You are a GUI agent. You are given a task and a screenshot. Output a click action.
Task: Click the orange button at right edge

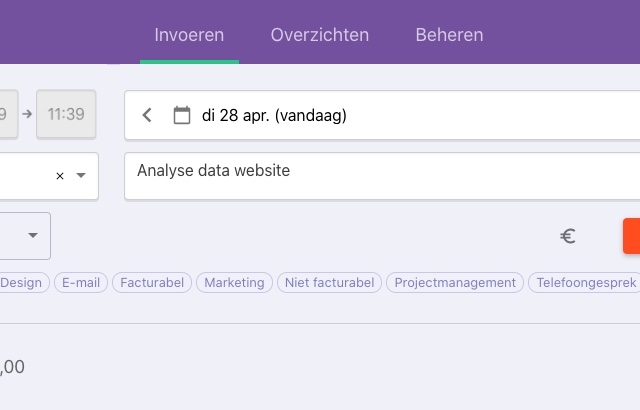(631, 236)
